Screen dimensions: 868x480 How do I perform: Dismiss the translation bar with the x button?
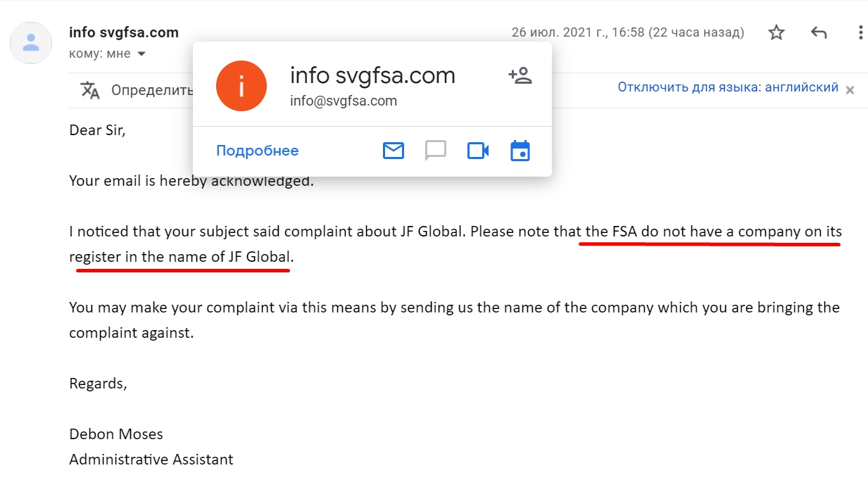pyautogui.click(x=850, y=90)
